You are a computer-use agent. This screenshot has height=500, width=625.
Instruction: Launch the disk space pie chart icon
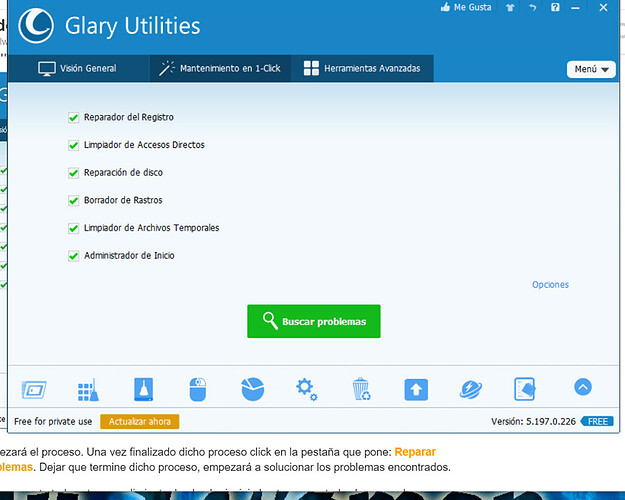253,389
